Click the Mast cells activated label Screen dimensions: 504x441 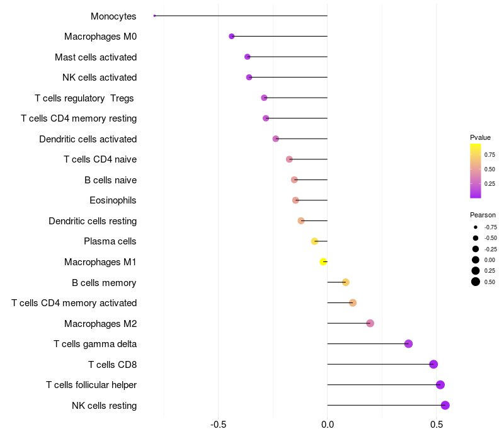coord(96,57)
